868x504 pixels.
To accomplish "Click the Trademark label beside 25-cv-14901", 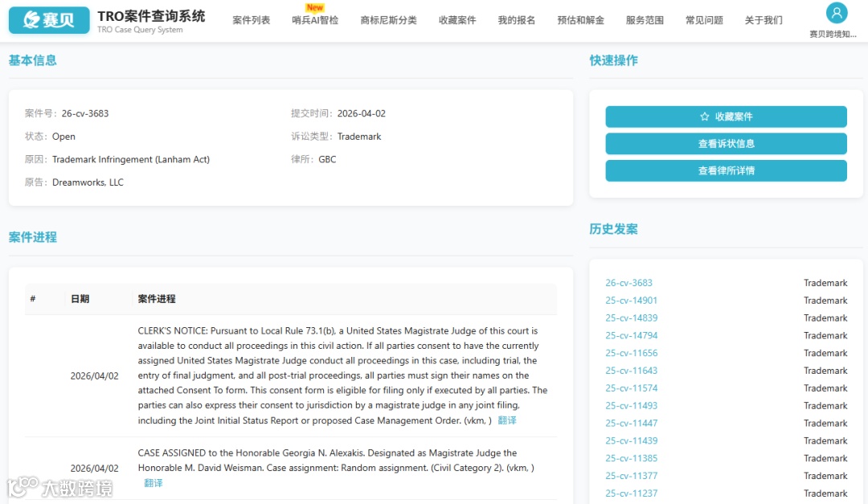I will 825,300.
